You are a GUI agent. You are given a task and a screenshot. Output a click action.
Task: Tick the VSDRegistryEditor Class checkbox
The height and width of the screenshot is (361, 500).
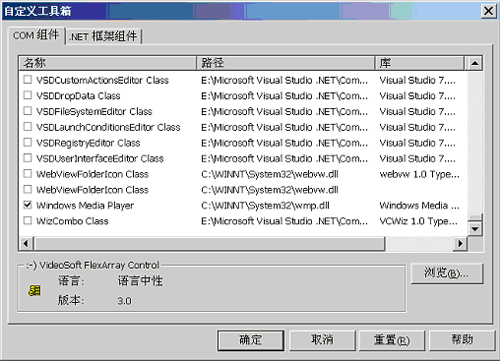[x=28, y=142]
